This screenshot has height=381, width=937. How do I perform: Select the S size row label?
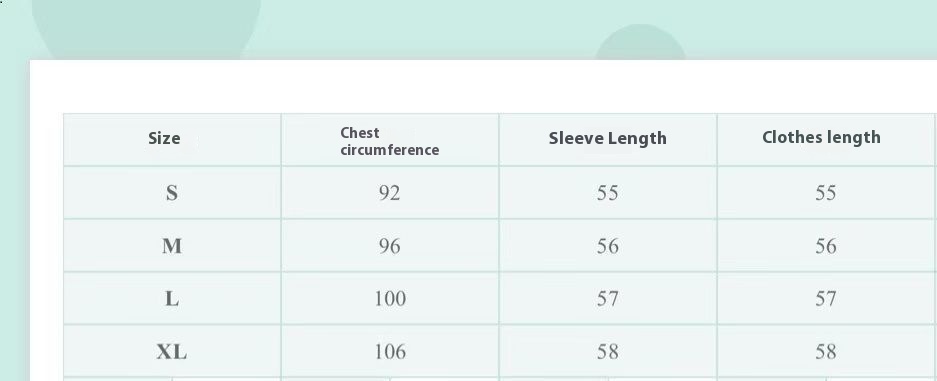pyautogui.click(x=172, y=193)
